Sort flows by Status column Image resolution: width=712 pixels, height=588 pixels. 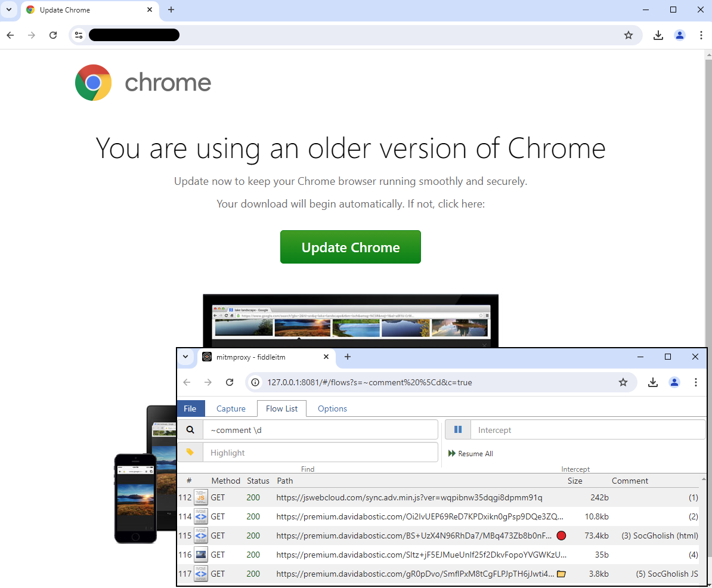tap(258, 481)
